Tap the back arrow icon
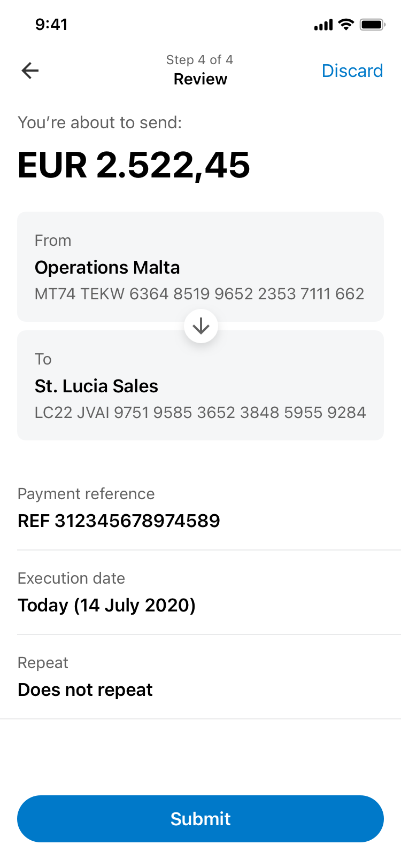 click(x=30, y=71)
